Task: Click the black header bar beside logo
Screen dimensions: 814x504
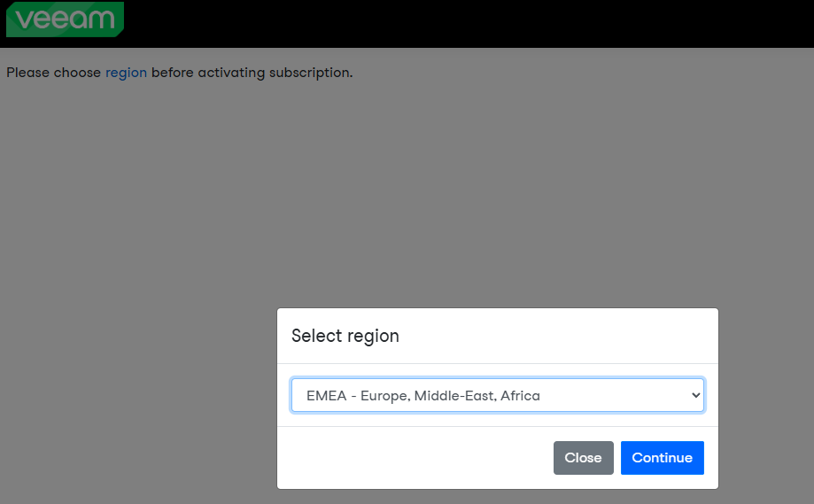Action: click(x=467, y=24)
